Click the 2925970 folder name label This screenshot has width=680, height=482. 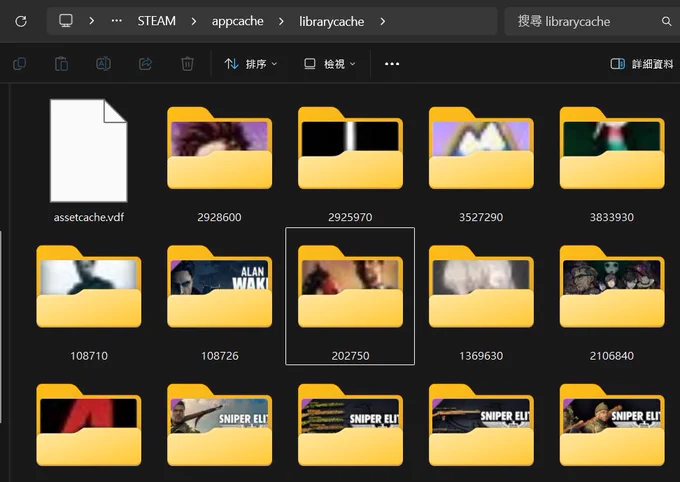pyautogui.click(x=350, y=217)
